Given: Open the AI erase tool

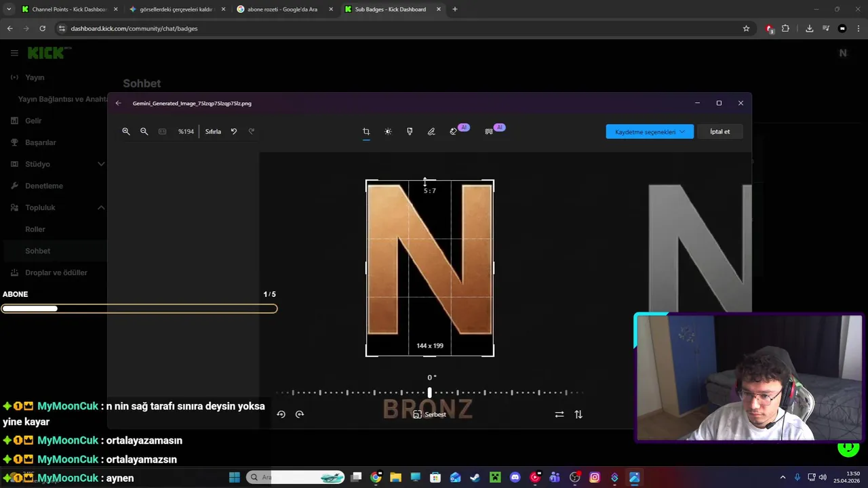Looking at the screenshot, I should point(454,131).
